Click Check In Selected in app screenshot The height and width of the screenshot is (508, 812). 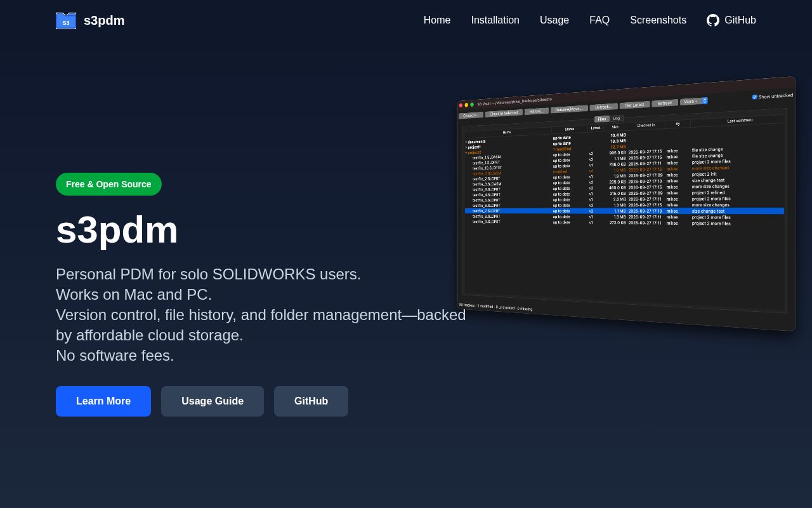coord(504,113)
